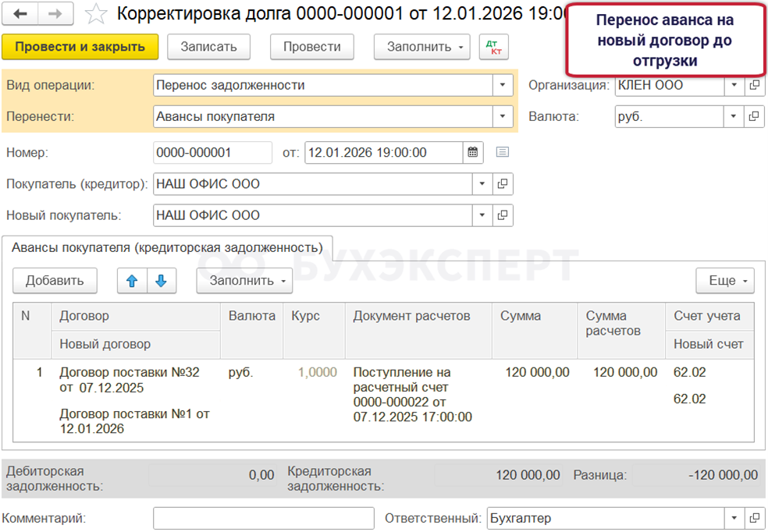
Task: Open Новый покупатель record card icon
Action: pyautogui.click(x=503, y=215)
